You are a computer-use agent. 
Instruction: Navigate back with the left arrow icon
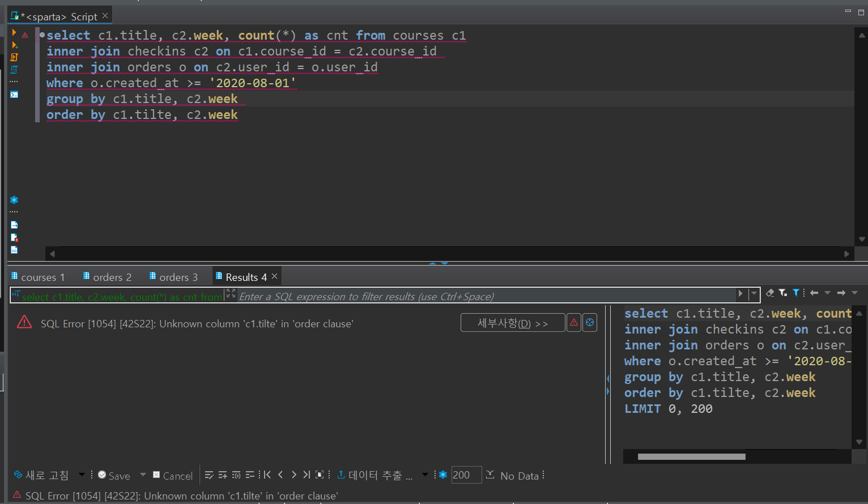tap(814, 293)
